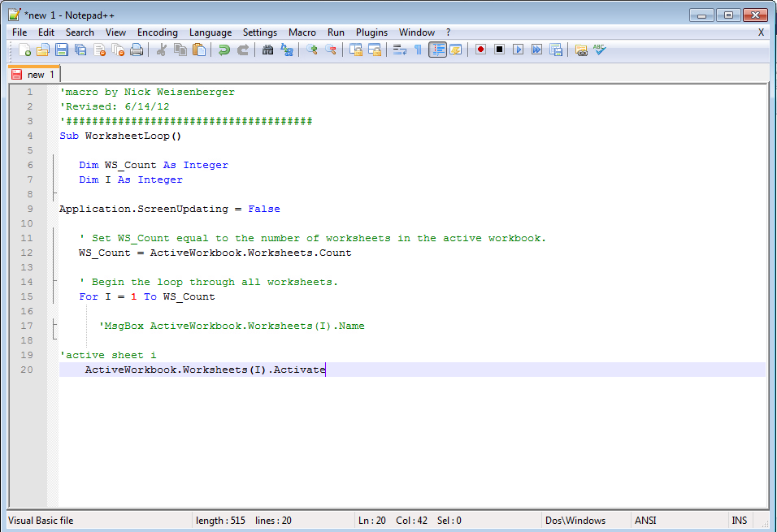Open Find with the binoculars icon
Viewport: 777px width, 532px height.
tap(267, 50)
